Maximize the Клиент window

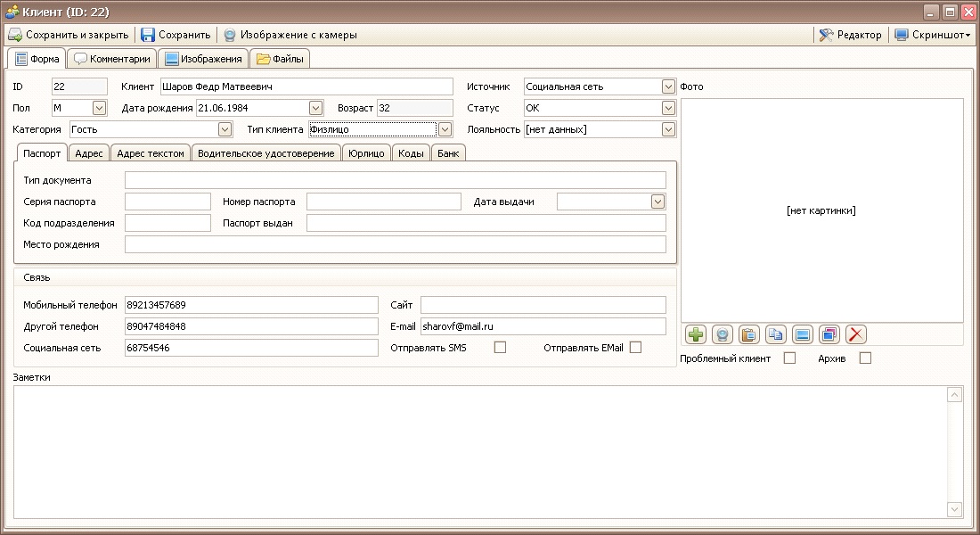[x=950, y=12]
